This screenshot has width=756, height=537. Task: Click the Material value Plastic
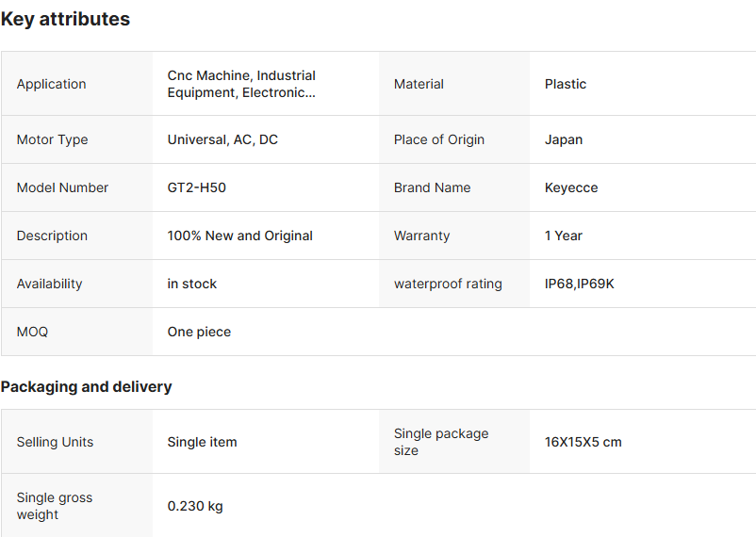[565, 84]
